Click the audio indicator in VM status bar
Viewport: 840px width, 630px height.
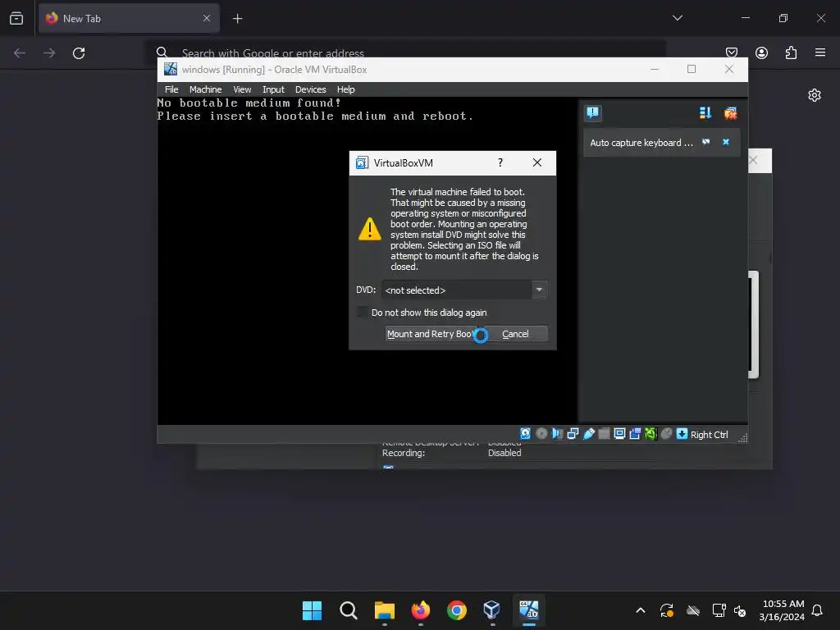pos(557,434)
